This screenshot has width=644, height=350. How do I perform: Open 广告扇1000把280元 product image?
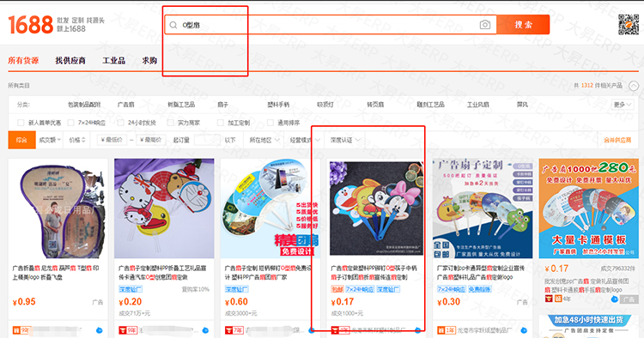point(589,208)
